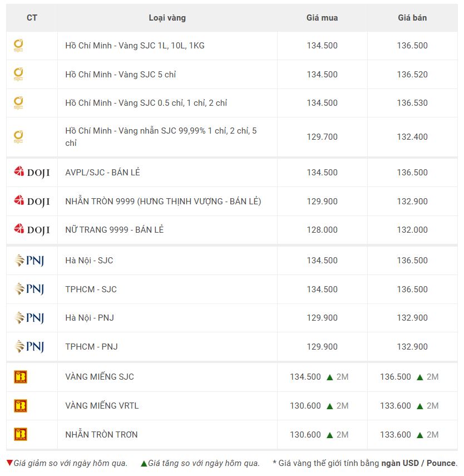Click DOJI logo in the AVPL/SJC - BÁN LẺ row
The height and width of the screenshot is (476, 464).
32,172
